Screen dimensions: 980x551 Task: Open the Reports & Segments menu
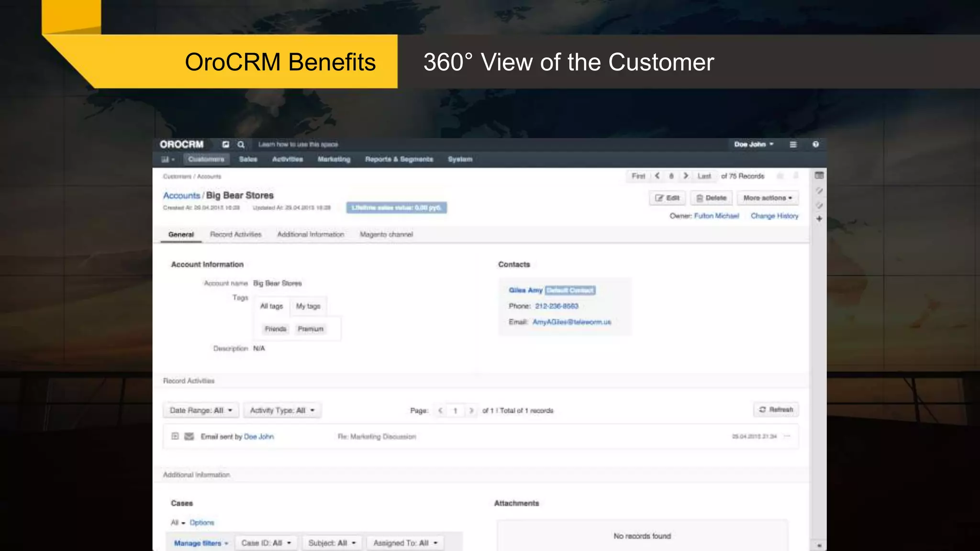(x=399, y=159)
